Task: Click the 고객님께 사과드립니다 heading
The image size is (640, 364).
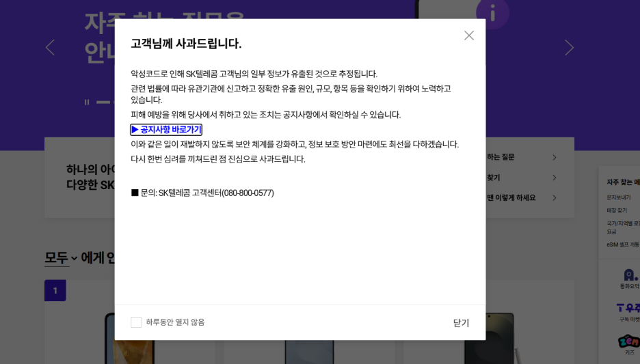Action: pyautogui.click(x=186, y=44)
